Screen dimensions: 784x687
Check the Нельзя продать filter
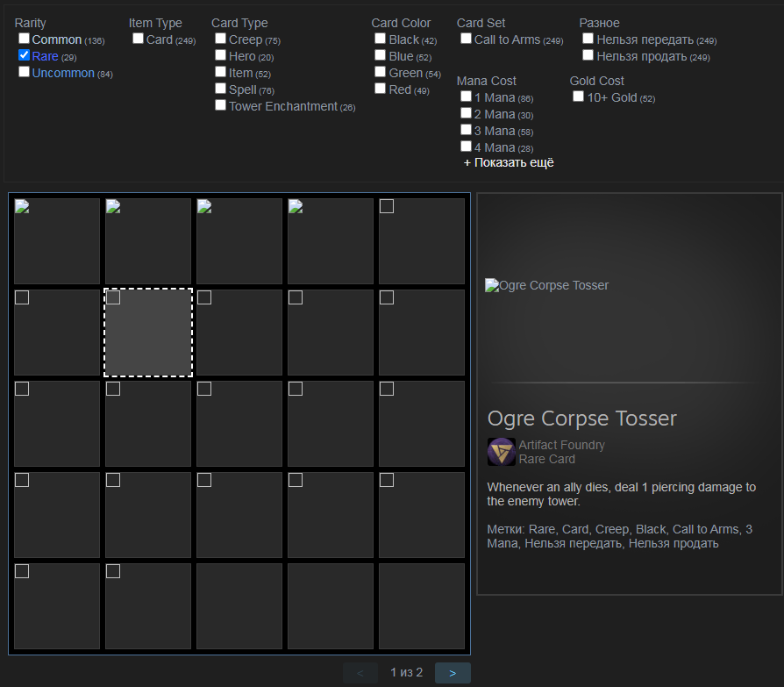pyautogui.click(x=588, y=55)
